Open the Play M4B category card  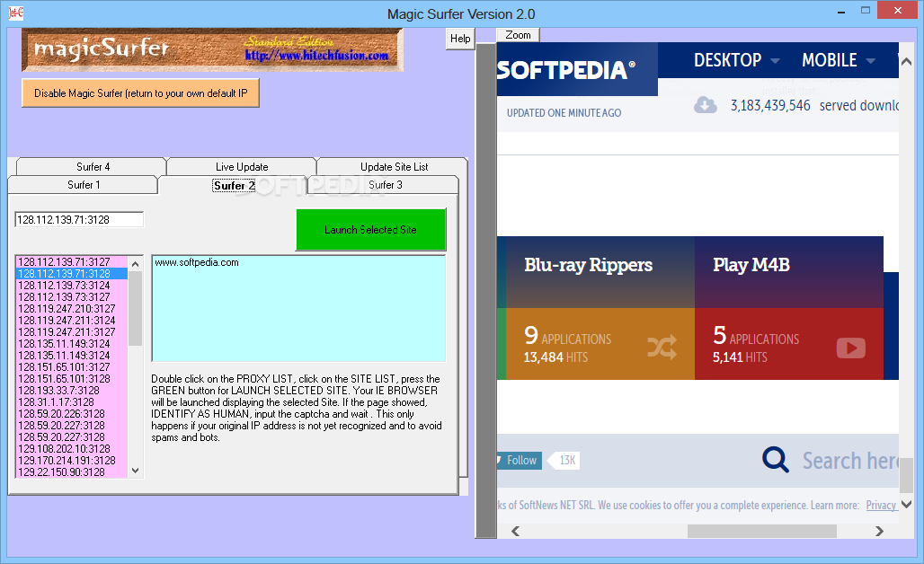[789, 308]
